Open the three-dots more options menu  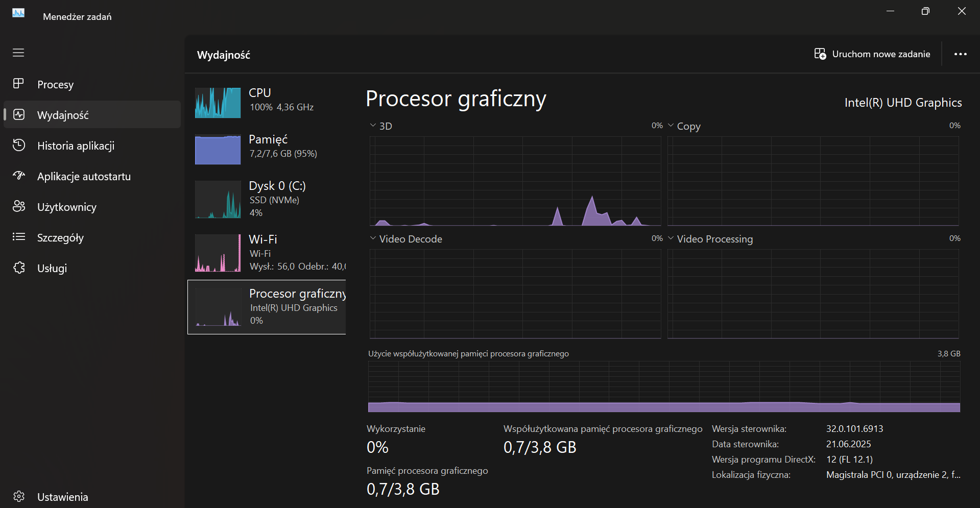tap(961, 54)
